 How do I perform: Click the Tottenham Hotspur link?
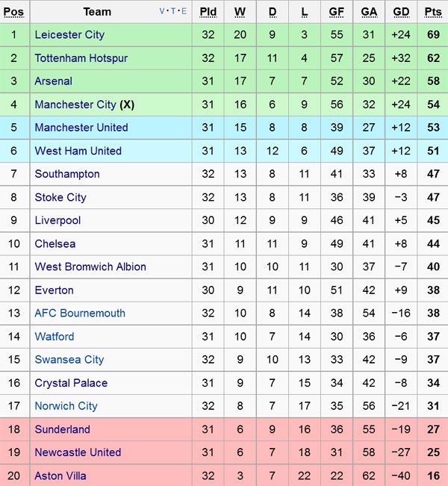tap(81, 58)
